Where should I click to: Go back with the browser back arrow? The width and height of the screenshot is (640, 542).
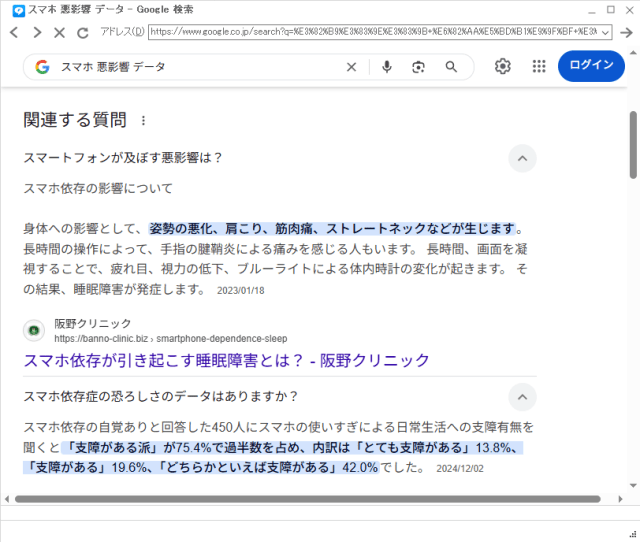(14, 32)
